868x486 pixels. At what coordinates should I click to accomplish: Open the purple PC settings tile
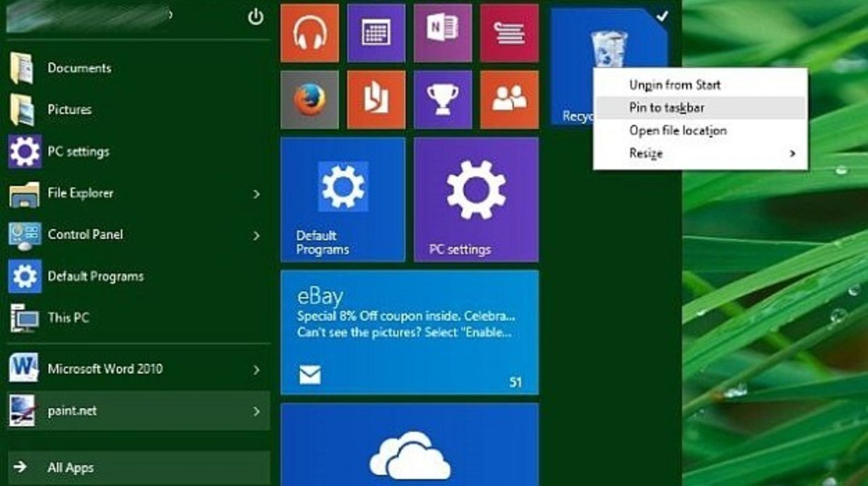(x=476, y=200)
